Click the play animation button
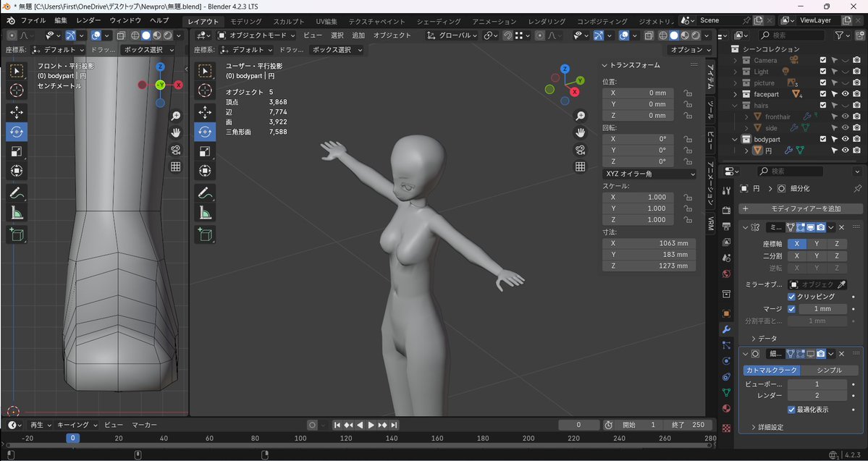The image size is (868, 461). pos(371,425)
